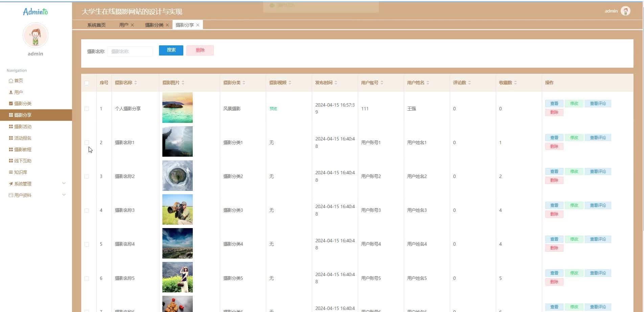644x312 pixels.
Task: Sort by 摄影分类 column arrows
Action: (244, 83)
